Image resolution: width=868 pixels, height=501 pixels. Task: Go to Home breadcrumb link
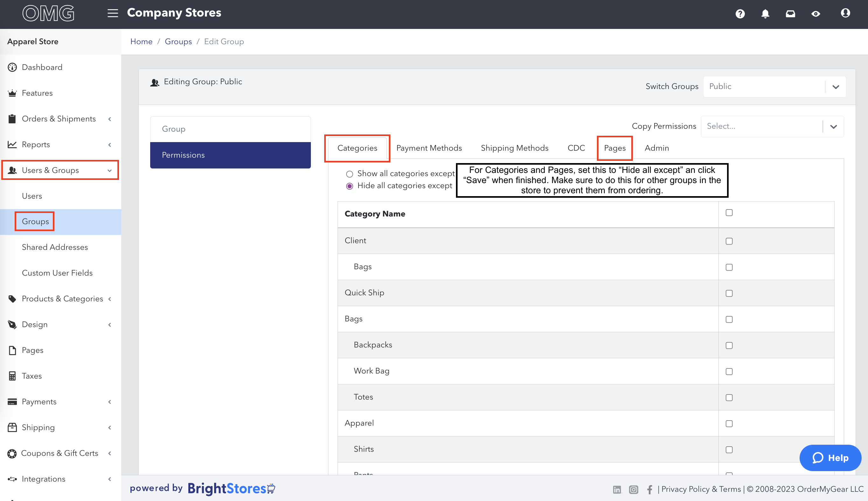pyautogui.click(x=141, y=41)
